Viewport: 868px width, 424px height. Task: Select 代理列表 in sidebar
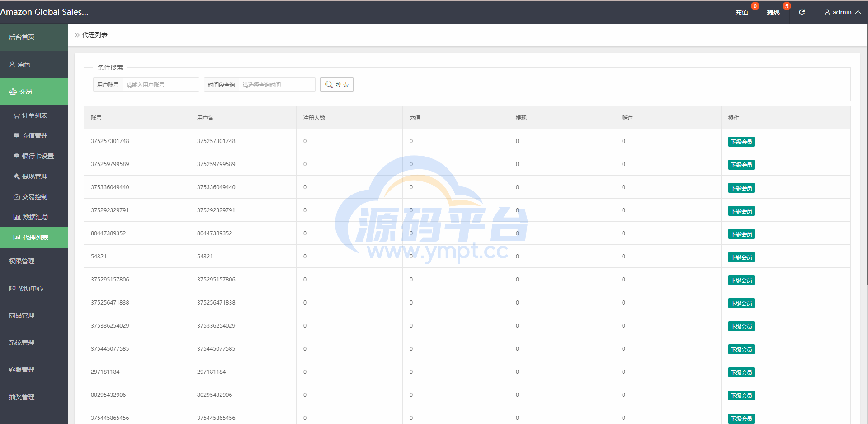[34, 238]
